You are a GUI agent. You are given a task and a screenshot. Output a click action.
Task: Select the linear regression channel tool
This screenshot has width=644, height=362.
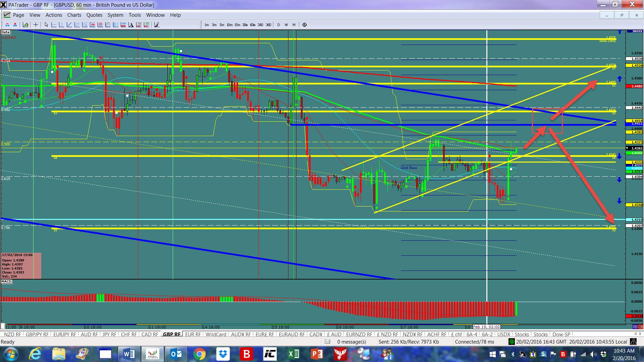pyautogui.click(x=85, y=24)
